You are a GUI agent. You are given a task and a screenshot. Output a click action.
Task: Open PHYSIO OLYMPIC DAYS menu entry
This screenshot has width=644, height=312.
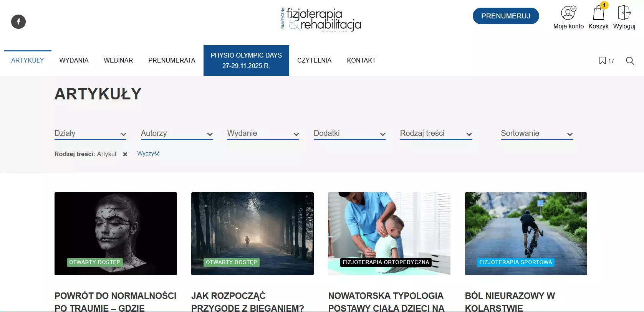pyautogui.click(x=246, y=61)
